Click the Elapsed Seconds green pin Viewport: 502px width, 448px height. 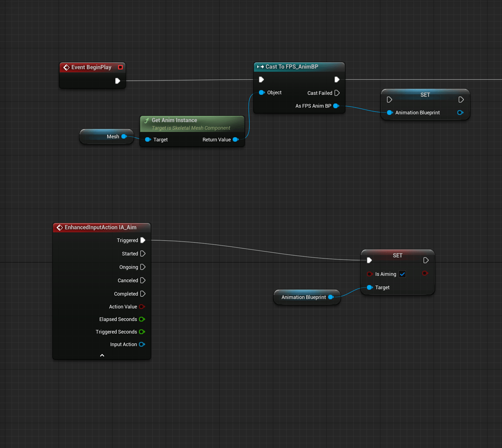point(142,319)
